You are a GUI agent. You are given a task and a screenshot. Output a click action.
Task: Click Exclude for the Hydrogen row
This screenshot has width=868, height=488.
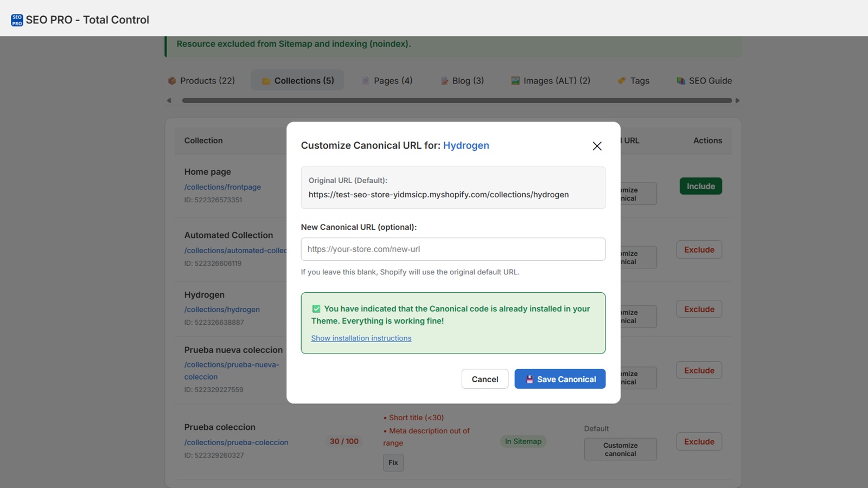point(699,309)
